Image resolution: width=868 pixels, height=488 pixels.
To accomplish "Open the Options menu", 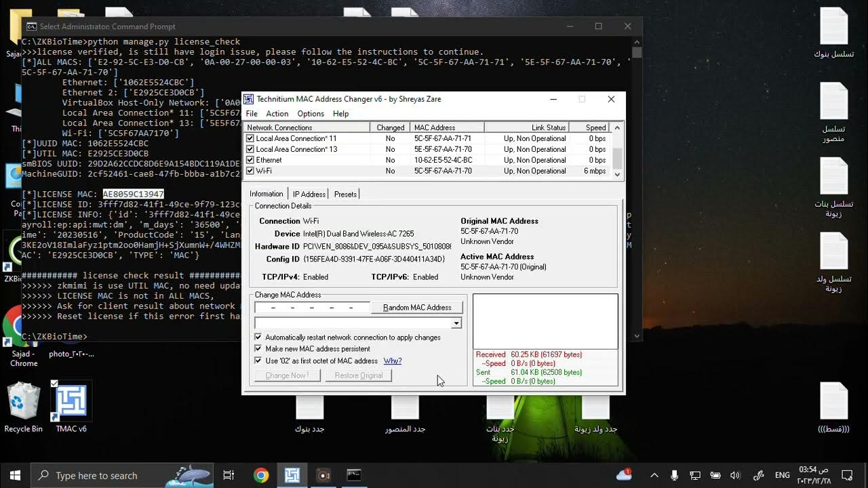I will pos(311,114).
